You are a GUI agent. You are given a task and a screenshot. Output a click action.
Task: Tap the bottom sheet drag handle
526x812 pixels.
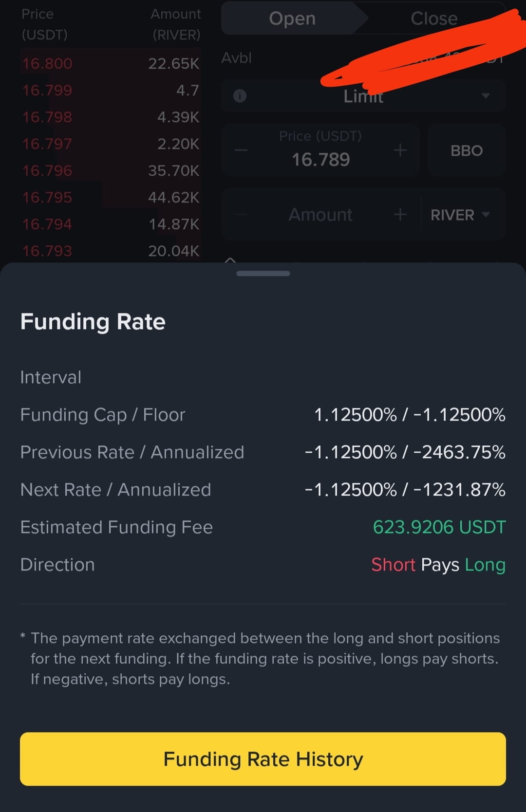[263, 274]
